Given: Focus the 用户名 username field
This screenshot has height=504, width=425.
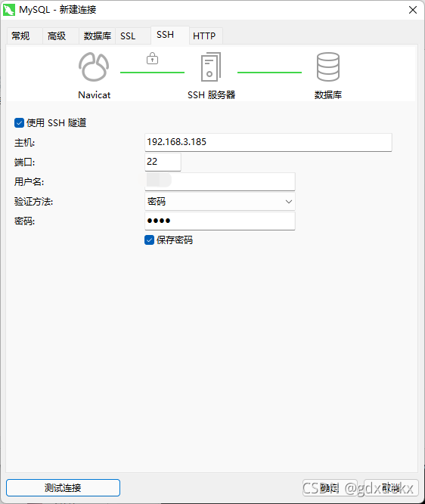Looking at the screenshot, I should 220,181.
